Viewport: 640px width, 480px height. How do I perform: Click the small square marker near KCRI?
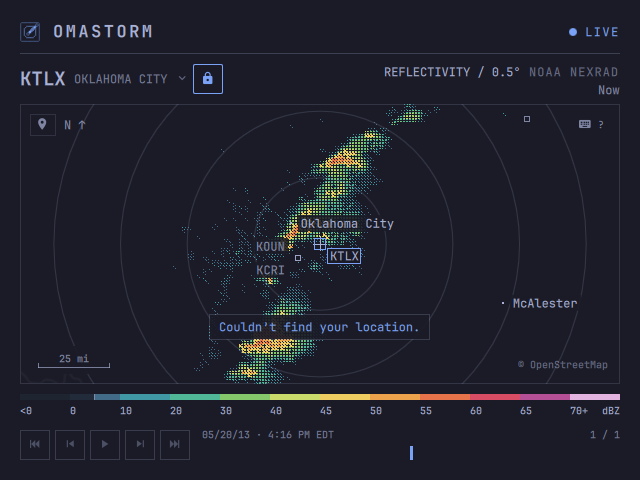click(298, 258)
